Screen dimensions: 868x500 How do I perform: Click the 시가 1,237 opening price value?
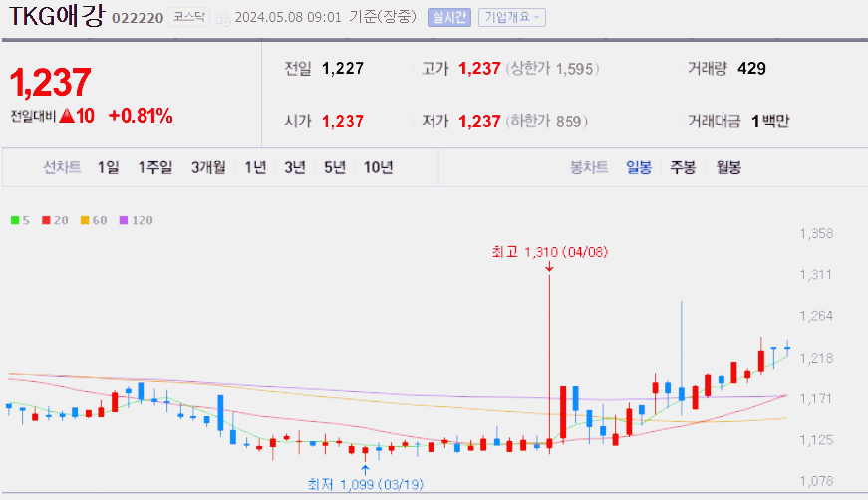click(x=343, y=122)
